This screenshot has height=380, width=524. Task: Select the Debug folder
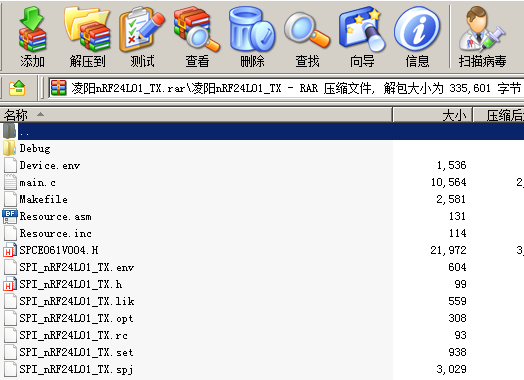[35, 148]
